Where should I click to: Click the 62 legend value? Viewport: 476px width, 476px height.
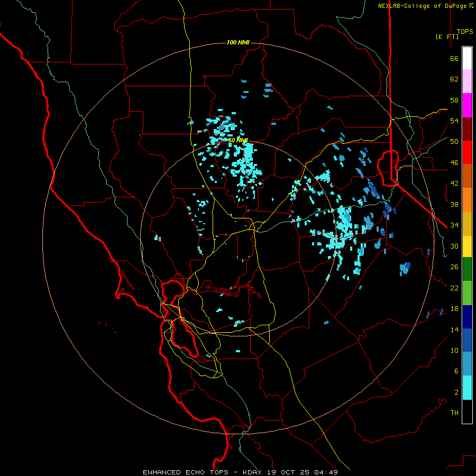pyautogui.click(x=454, y=79)
